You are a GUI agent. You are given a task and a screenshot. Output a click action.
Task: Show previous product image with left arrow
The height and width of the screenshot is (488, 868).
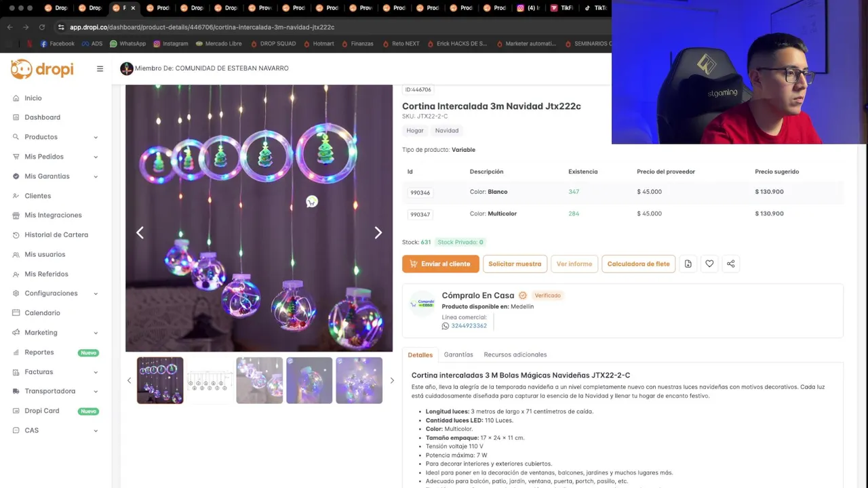(140, 232)
